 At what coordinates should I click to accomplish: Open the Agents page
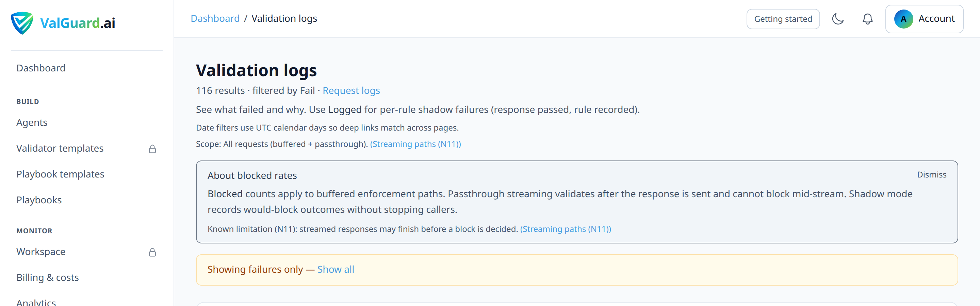coord(32,122)
